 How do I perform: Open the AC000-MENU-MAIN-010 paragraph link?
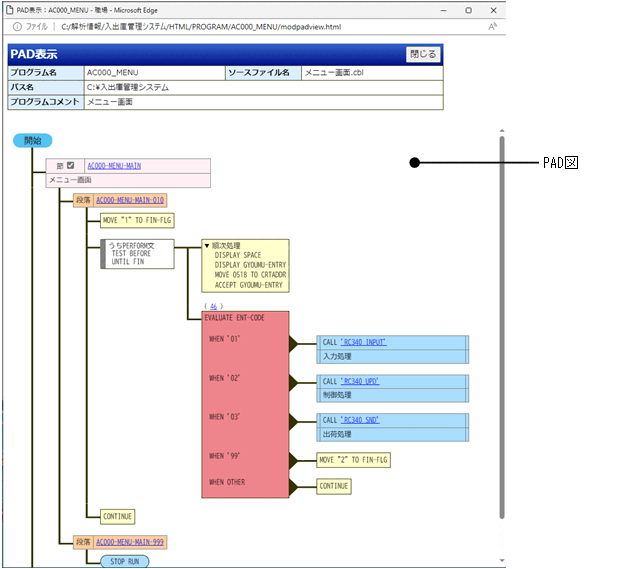point(130,200)
